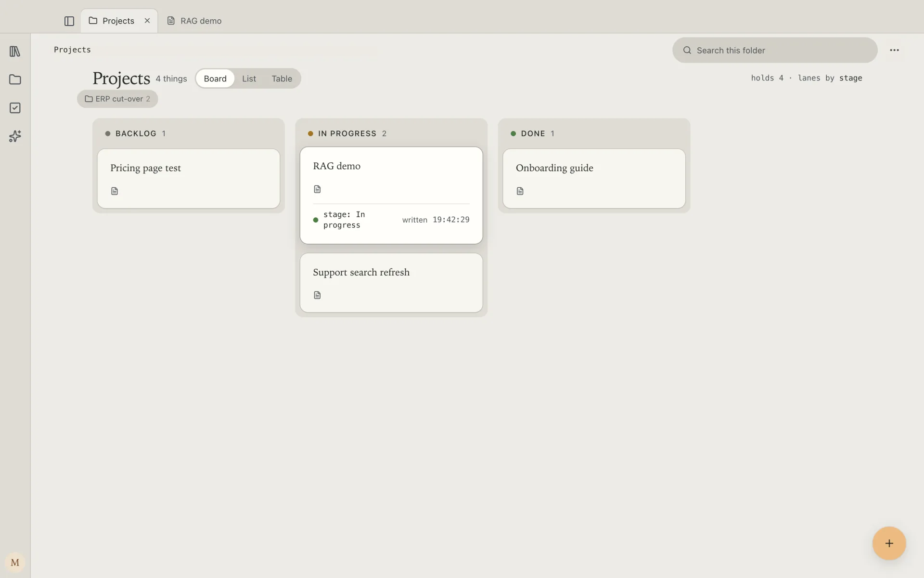
Task: Toggle the sidebar panel icon
Action: click(x=69, y=21)
